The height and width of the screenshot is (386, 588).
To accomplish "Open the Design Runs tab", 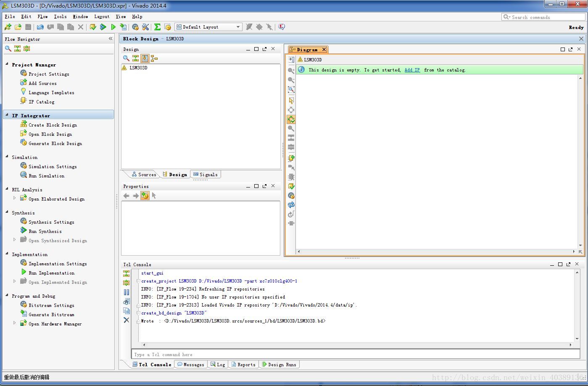I will 279,365.
